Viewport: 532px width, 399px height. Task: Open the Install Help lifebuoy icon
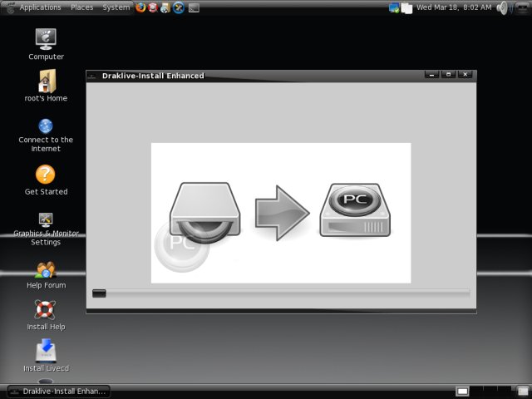[x=45, y=310]
